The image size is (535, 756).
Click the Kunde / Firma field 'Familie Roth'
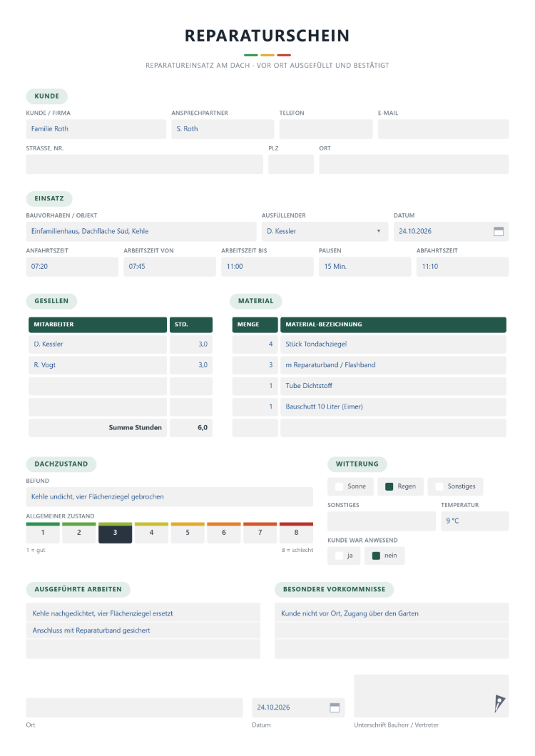(x=96, y=129)
